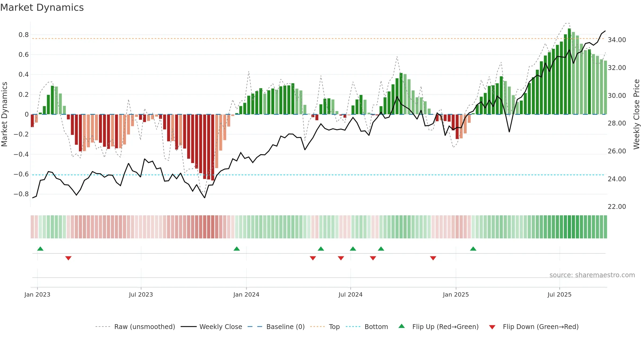Click the '26.00' right axis price label

(x=617, y=151)
